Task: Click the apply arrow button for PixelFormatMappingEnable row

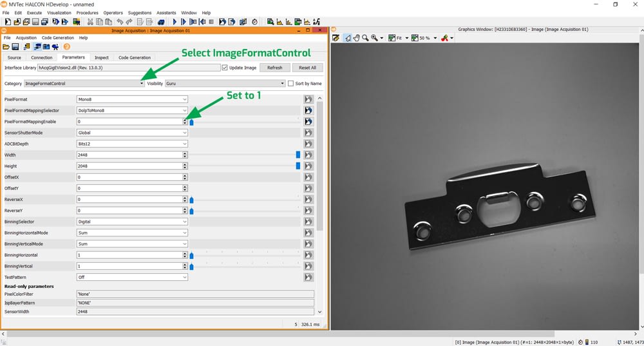Action: point(308,122)
